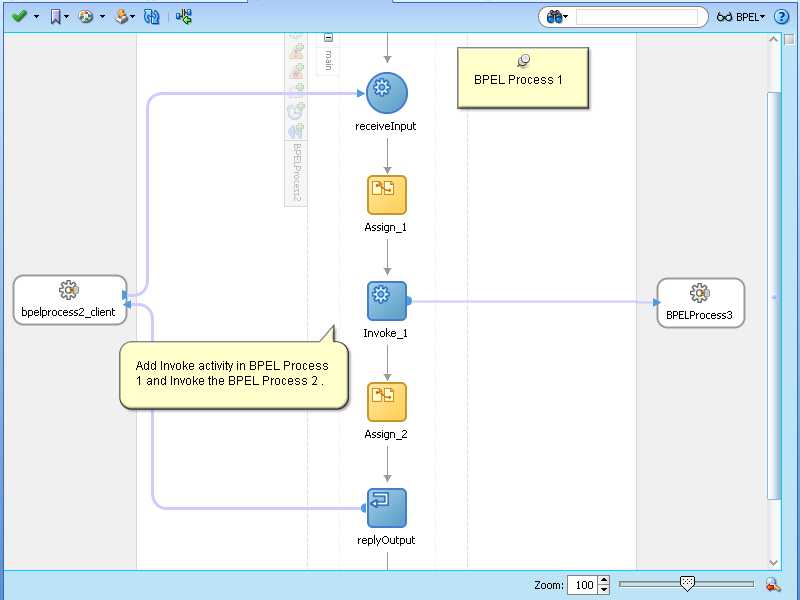This screenshot has height=600, width=800.
Task: Collapse the main scope using the minus control
Action: 329,37
